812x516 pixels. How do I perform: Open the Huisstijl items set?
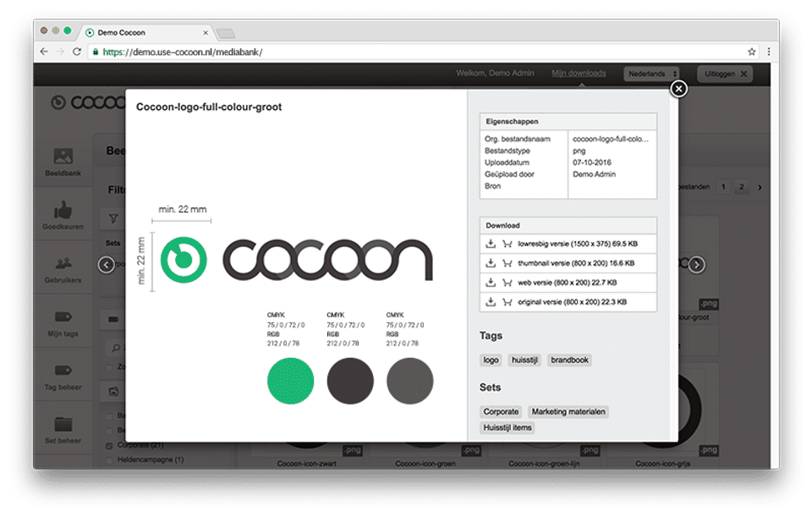tap(507, 427)
